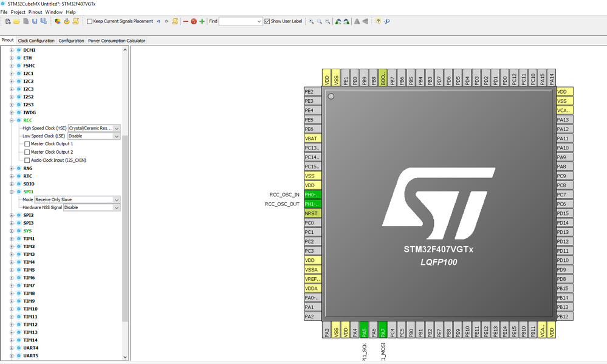
Task: Open the High Speed Clock (HSE) dropdown
Action: tap(94, 128)
